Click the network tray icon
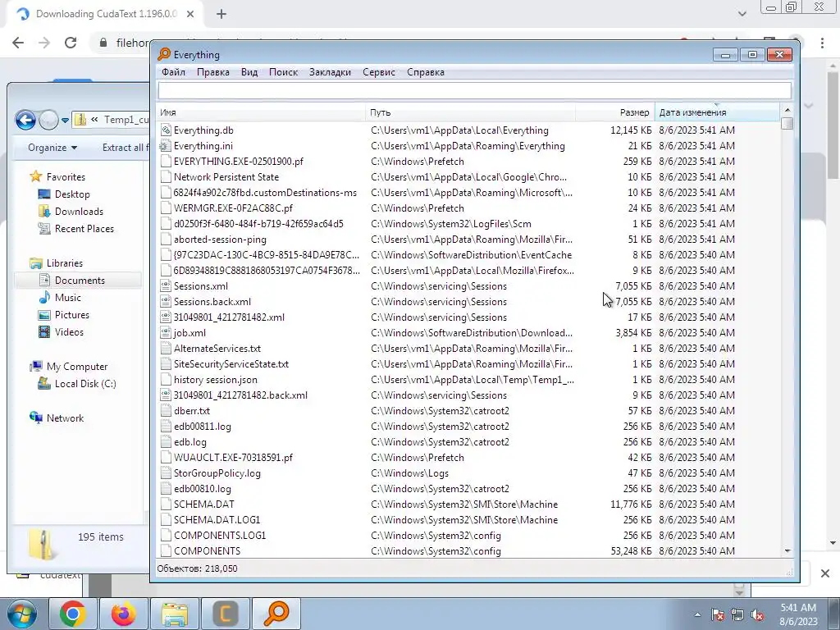Viewport: 840px width, 630px height. [737, 615]
